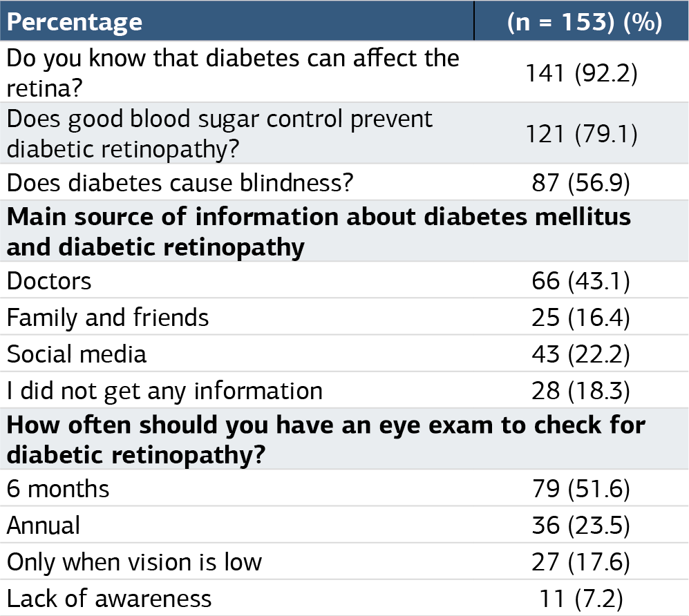Screen dimensions: 689x616
Task: Click the value 43 (22.2)
Action: point(581,354)
